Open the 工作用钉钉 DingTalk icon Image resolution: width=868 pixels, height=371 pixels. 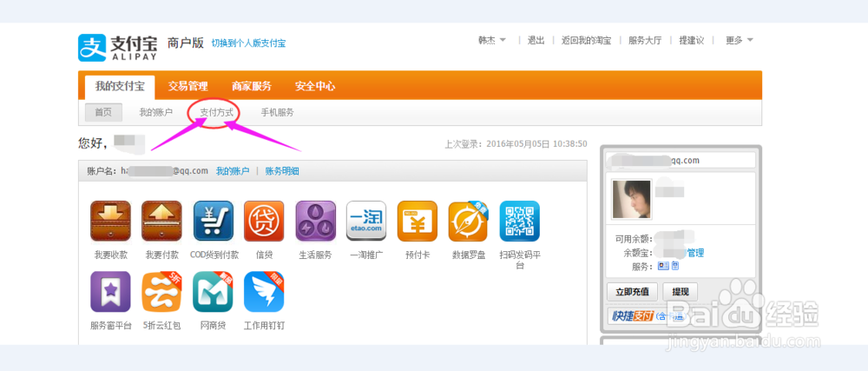click(264, 292)
